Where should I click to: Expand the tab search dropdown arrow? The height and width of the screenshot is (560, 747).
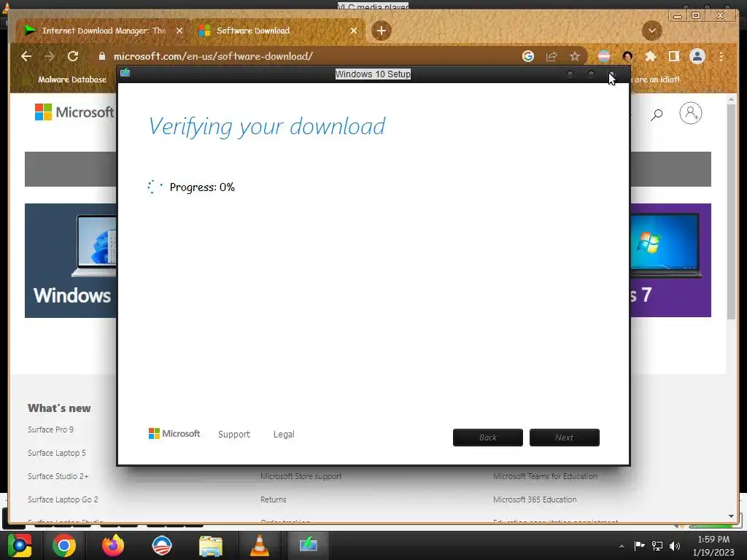click(x=651, y=31)
